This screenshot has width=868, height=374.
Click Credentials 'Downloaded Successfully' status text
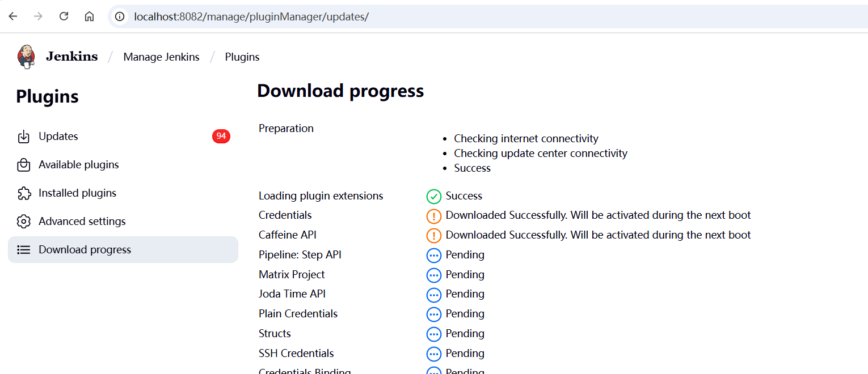click(x=599, y=215)
